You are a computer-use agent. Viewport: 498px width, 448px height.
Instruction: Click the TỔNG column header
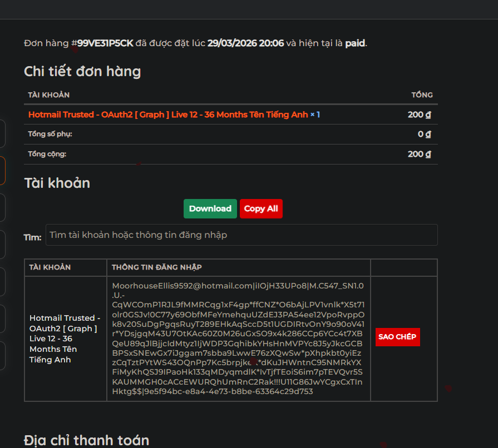(422, 95)
